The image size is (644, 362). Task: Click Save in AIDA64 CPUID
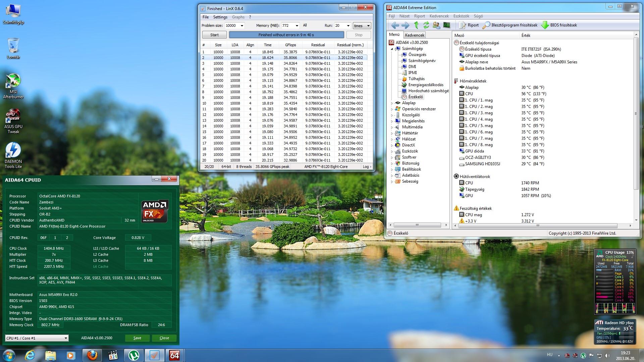coord(137,338)
